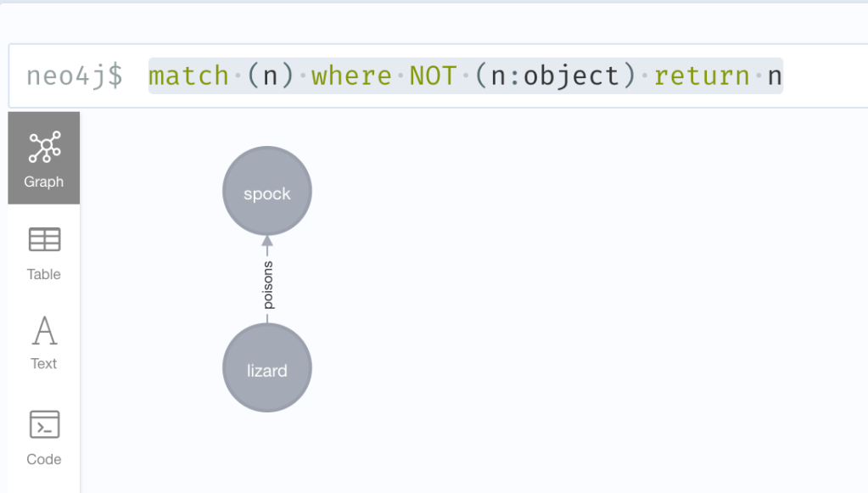The height and width of the screenshot is (493, 868).
Task: Place cursor on 'where' keyword
Action: [x=351, y=76]
